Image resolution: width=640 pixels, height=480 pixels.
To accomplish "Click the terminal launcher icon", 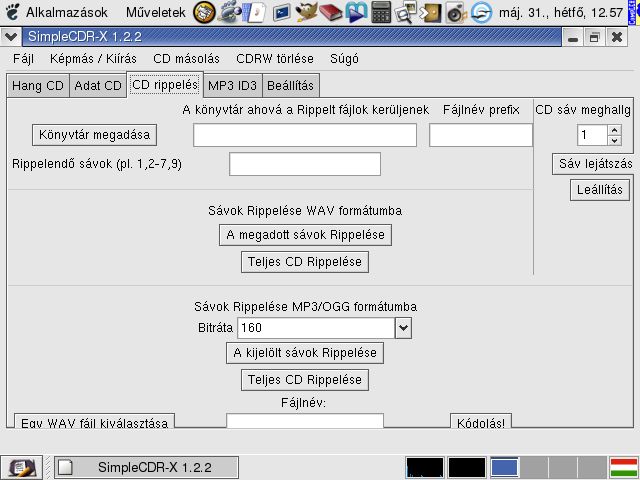I will (282, 12).
